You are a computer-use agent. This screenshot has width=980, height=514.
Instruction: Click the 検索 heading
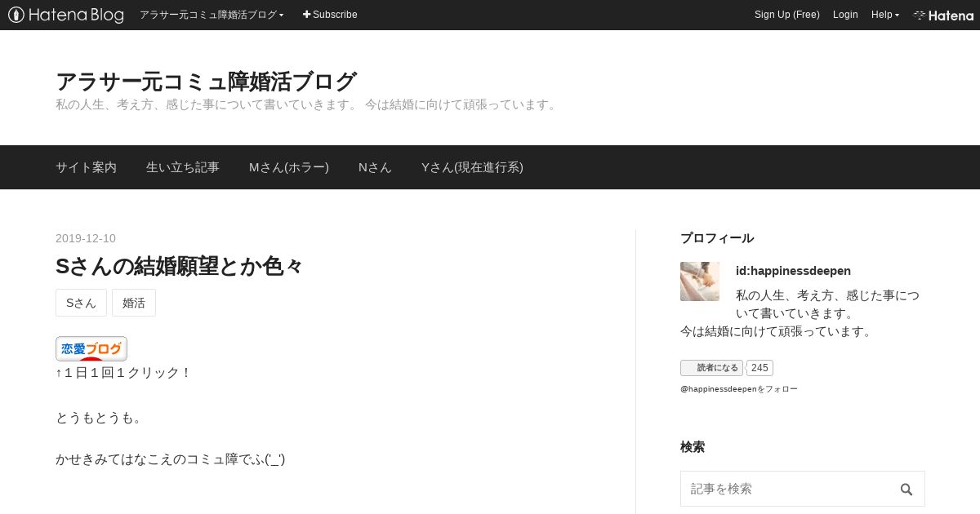click(693, 447)
